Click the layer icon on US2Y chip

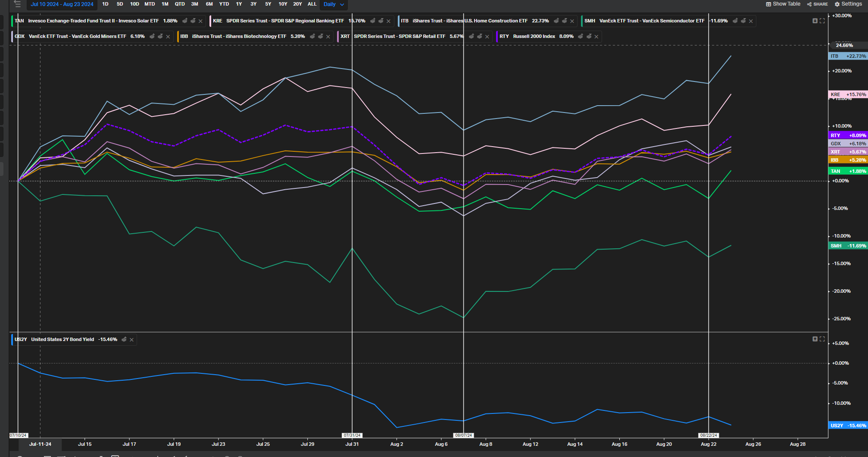[124, 340]
